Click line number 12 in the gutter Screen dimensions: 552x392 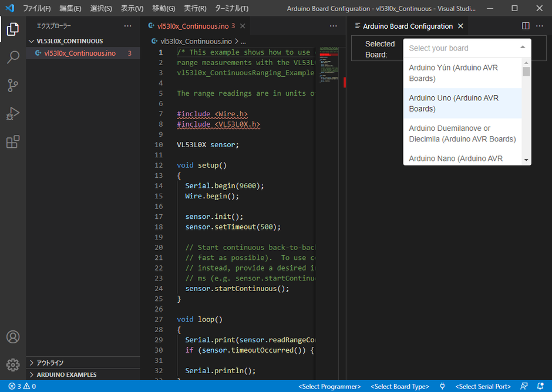click(x=159, y=165)
